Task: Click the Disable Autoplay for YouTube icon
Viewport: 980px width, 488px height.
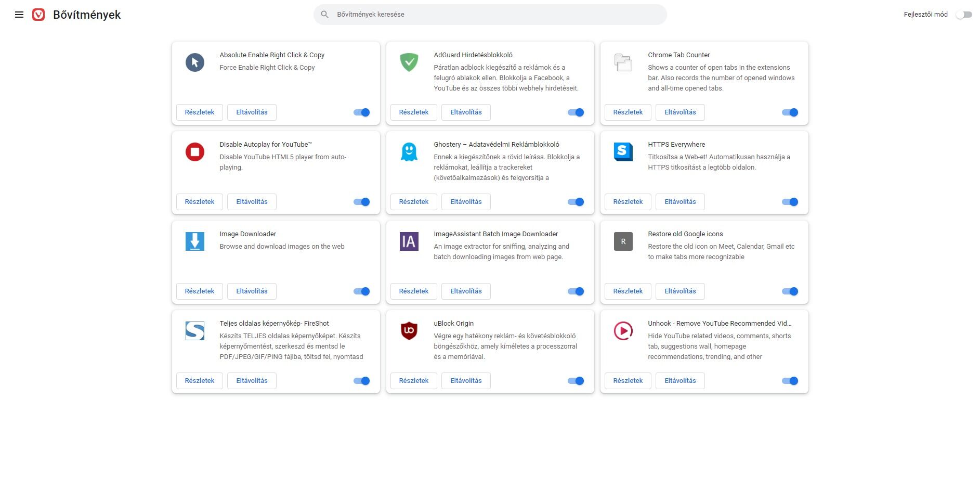Action: coord(195,152)
